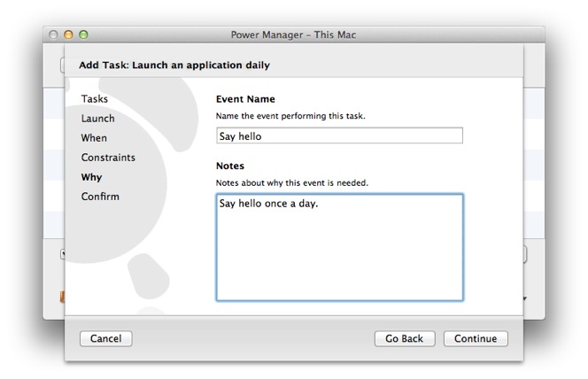Click the Notes heading label
Viewport: 588px width, 379px height.
click(230, 166)
